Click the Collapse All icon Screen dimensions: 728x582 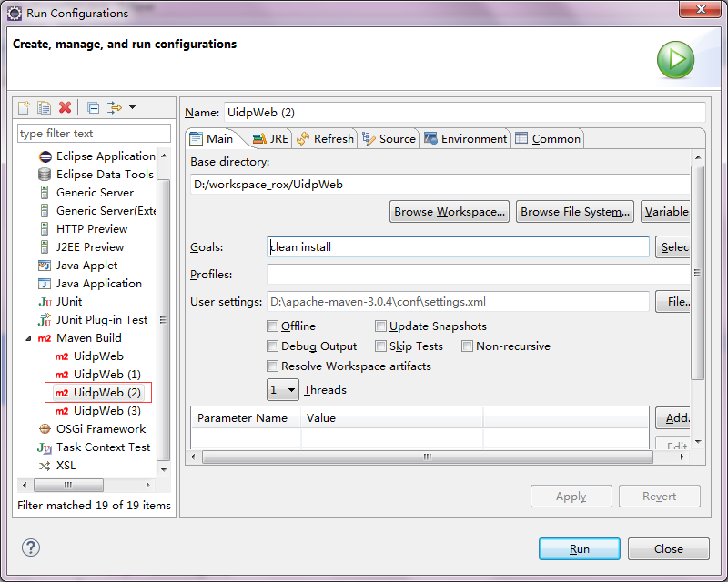pos(94,107)
